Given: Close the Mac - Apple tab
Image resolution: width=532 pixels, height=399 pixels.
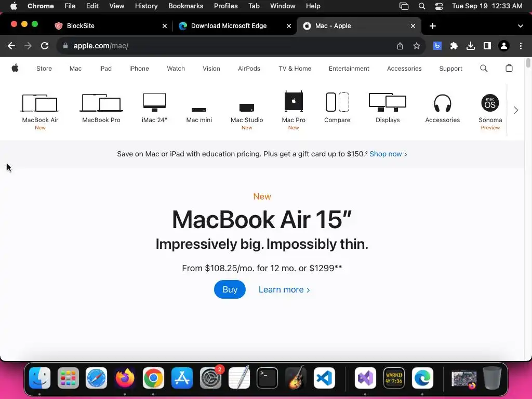Looking at the screenshot, I should pyautogui.click(x=413, y=26).
